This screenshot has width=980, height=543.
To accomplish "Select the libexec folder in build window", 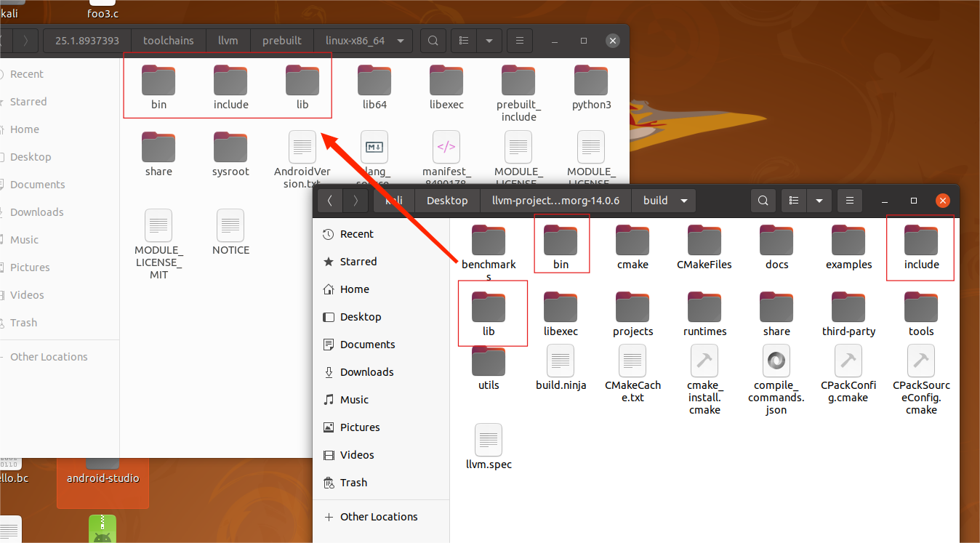I will pyautogui.click(x=561, y=314).
